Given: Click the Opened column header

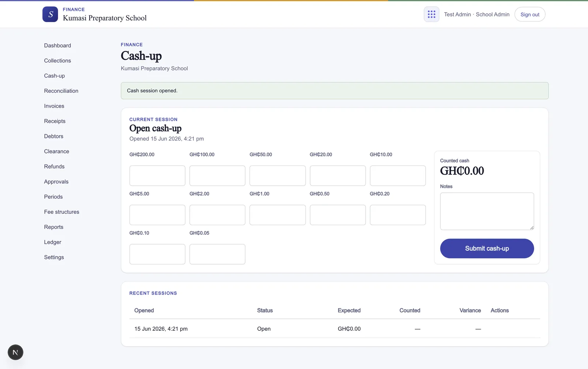Looking at the screenshot, I should [144, 311].
